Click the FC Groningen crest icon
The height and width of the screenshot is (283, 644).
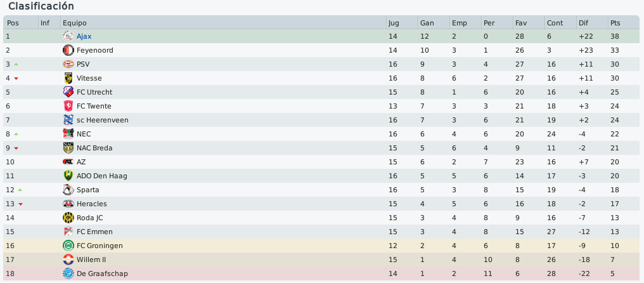click(68, 246)
